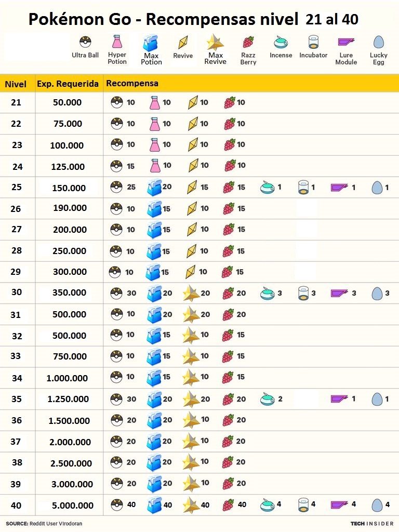The image size is (399, 532).
Task: Click the Lucky Egg icon in level 30 row
Action: (377, 294)
